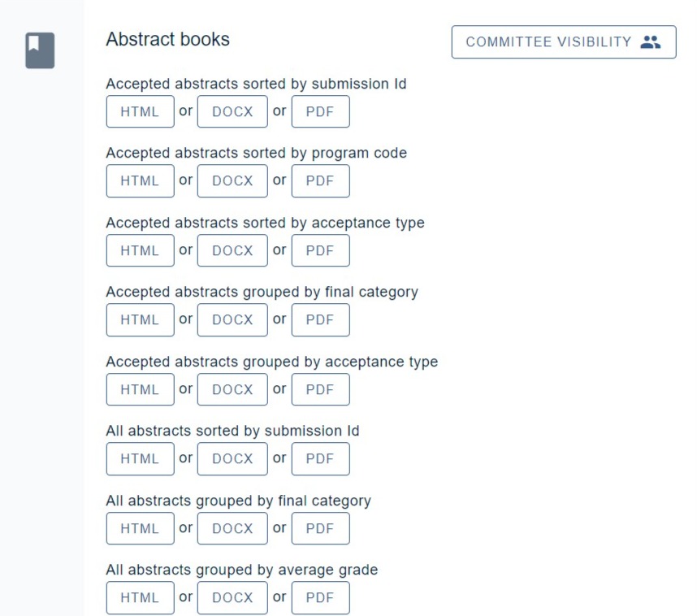
Task: Open HTML of all abstracts sorted by submission Id
Action: [140, 459]
